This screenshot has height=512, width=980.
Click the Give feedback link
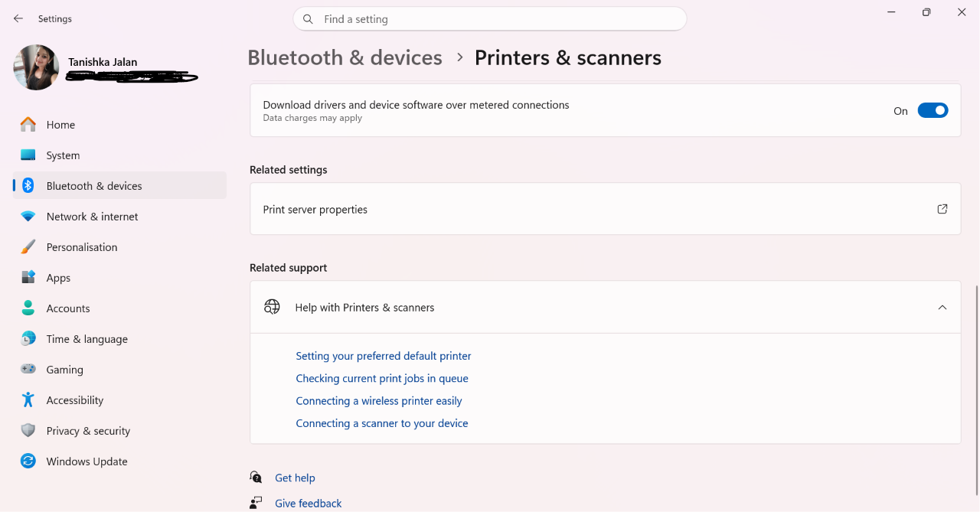point(309,504)
